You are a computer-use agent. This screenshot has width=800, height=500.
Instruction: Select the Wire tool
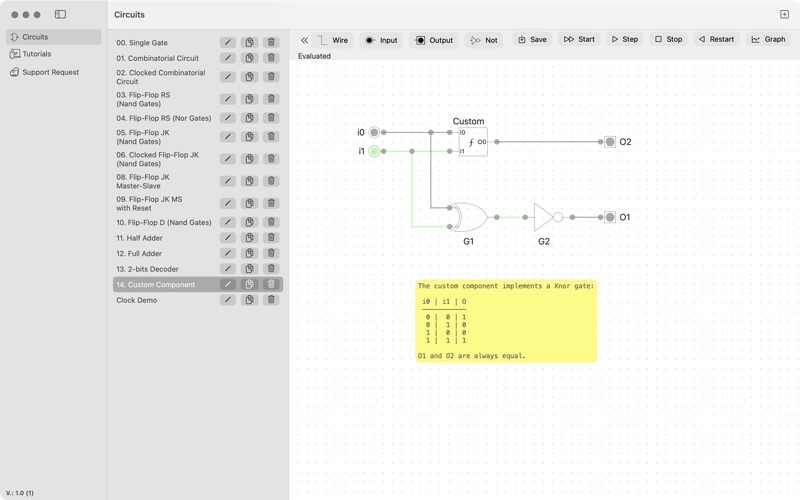point(333,40)
